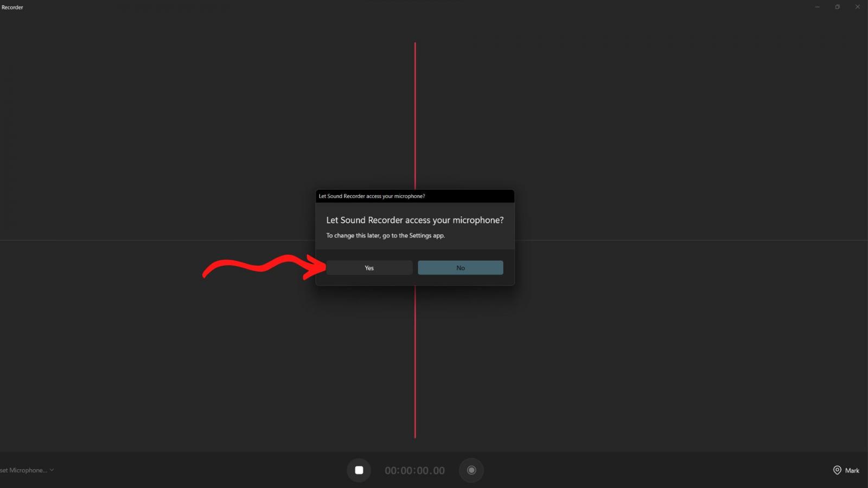Minimize the Recorder window
Screen dimensions: 868x488
(x=818, y=7)
